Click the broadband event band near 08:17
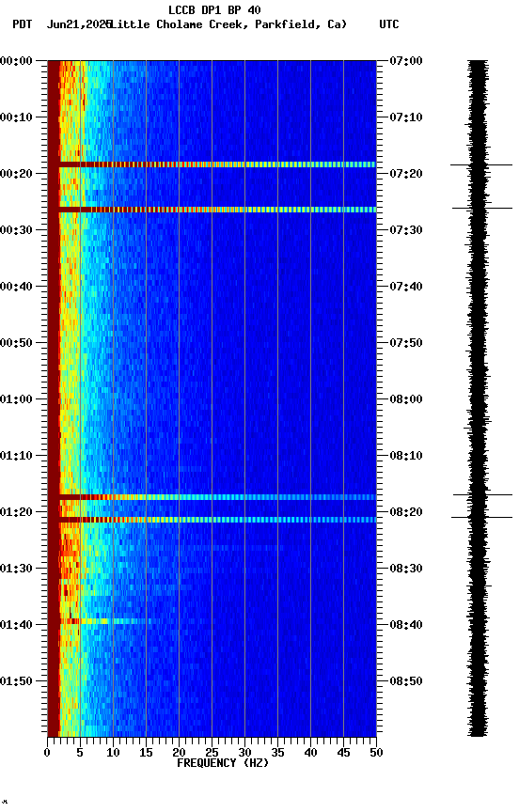Screen dimensions: 519x812 click(217, 497)
